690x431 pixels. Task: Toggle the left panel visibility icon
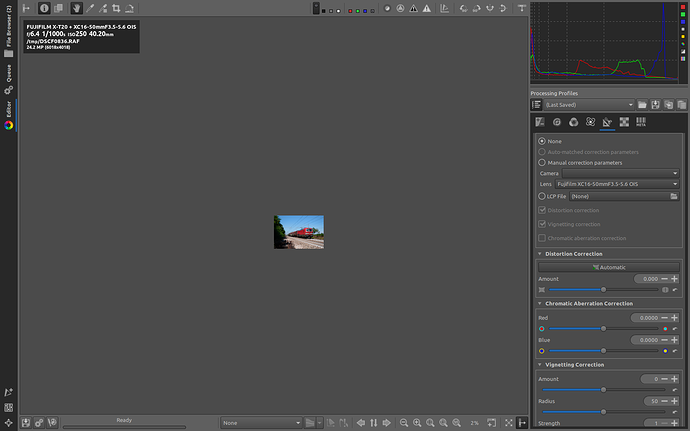[26, 8]
